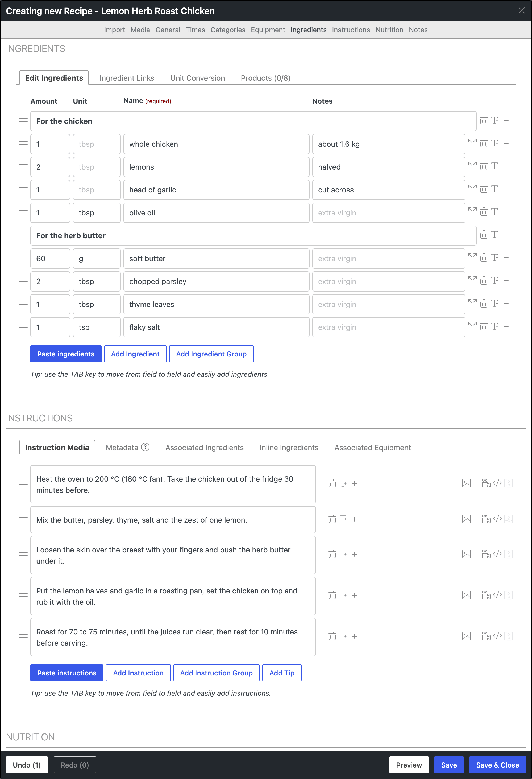Image resolution: width=532 pixels, height=779 pixels.
Task: Add a row after For the herb butter
Action: click(x=506, y=235)
